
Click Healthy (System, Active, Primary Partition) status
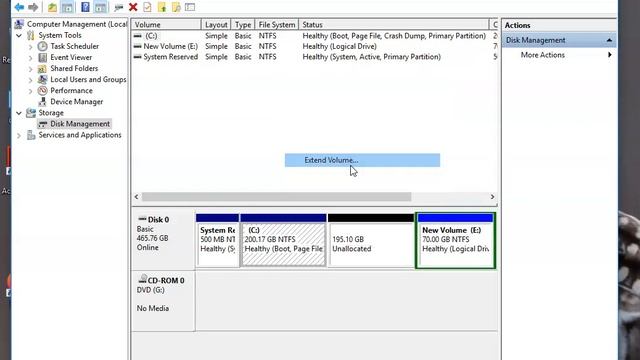coord(371,57)
